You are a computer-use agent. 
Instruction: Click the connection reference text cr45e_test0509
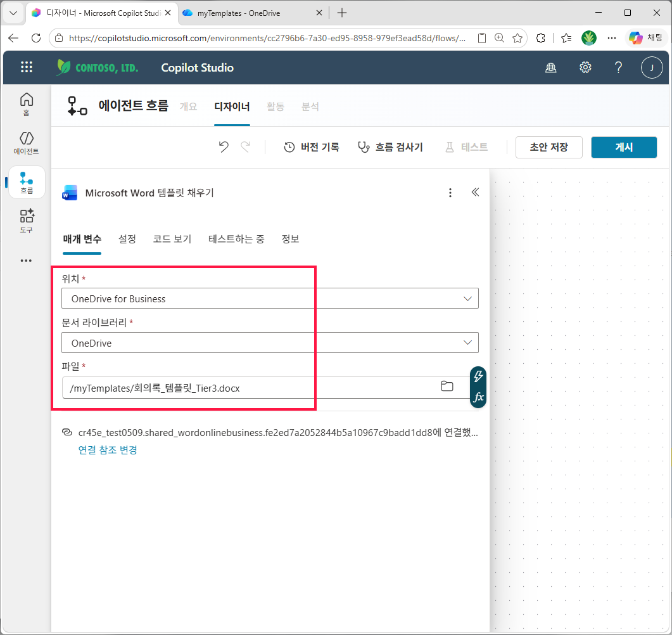278,432
